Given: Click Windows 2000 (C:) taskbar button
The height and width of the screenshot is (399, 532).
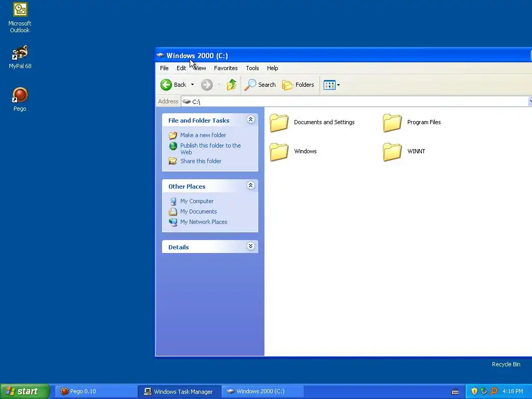Looking at the screenshot, I should click(262, 391).
